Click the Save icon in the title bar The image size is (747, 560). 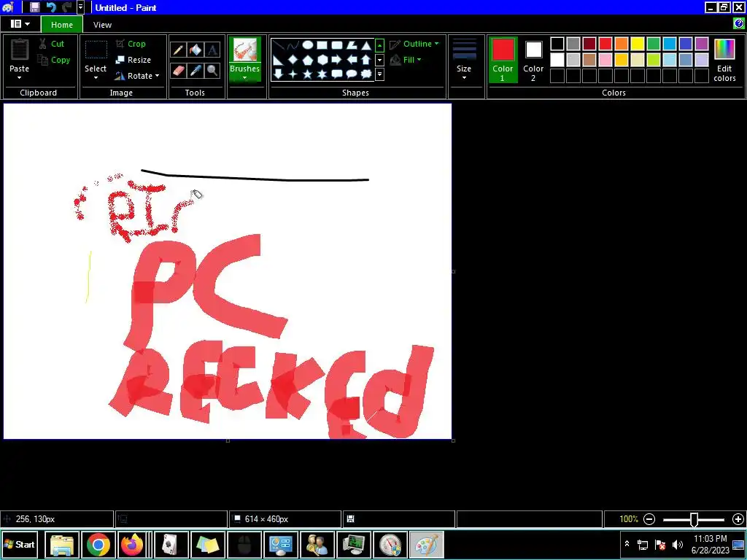tap(34, 7)
